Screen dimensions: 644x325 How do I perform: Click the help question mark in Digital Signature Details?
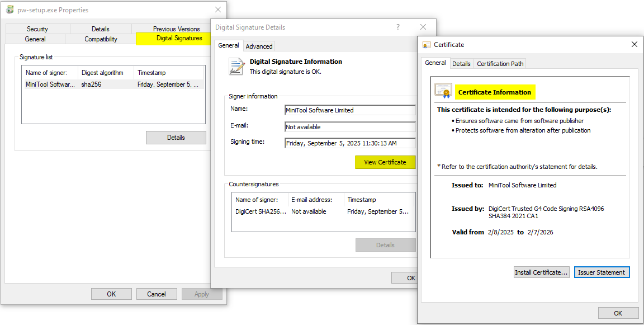(397, 27)
